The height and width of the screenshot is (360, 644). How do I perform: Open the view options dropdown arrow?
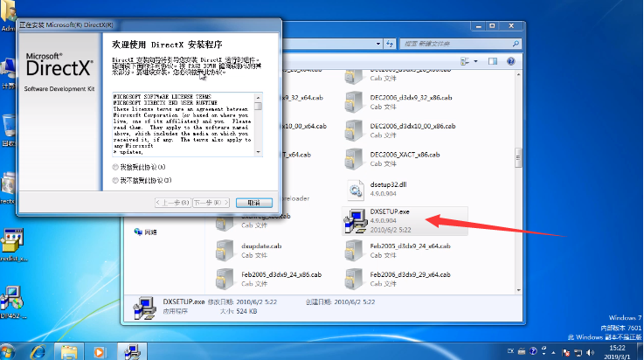point(475,61)
